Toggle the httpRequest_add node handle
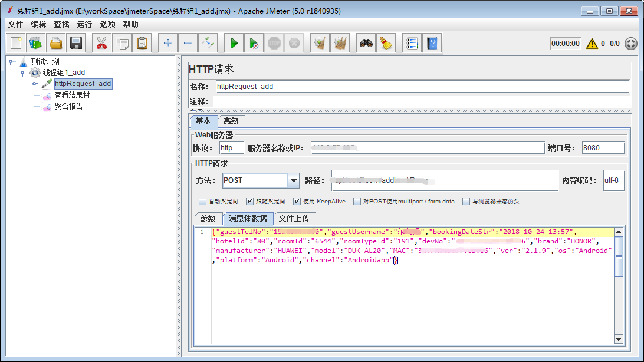The width and height of the screenshot is (644, 362). [35, 84]
